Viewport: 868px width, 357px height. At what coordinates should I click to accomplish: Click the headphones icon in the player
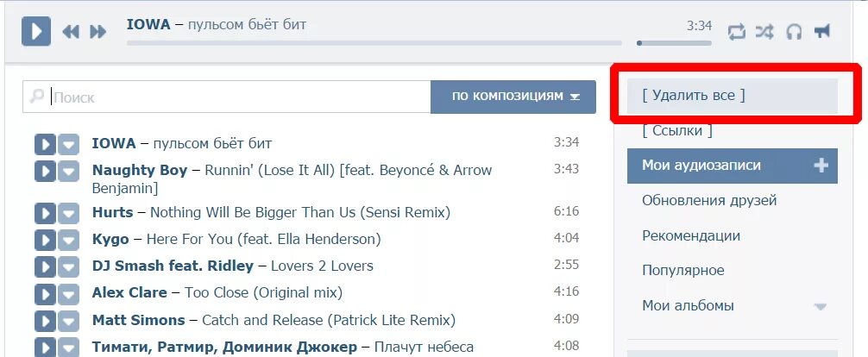coord(794,32)
